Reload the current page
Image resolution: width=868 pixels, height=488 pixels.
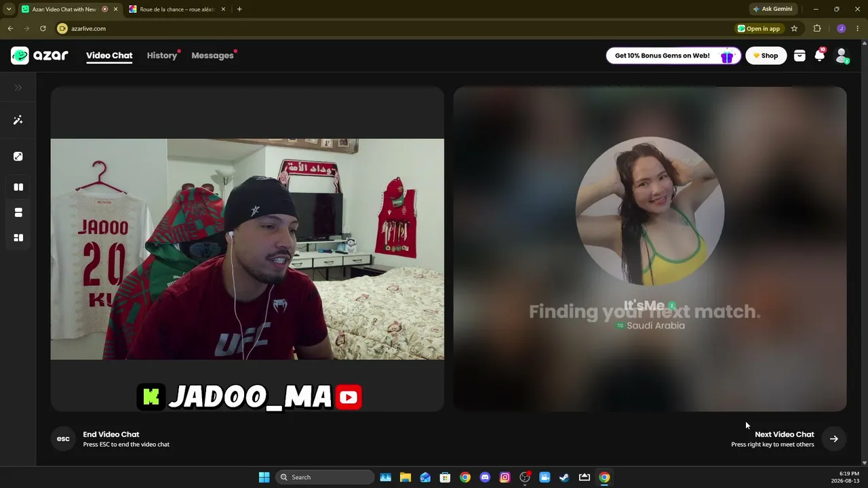pos(43,28)
